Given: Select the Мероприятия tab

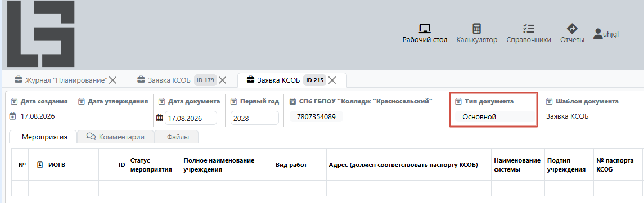Looking at the screenshot, I should (x=44, y=137).
